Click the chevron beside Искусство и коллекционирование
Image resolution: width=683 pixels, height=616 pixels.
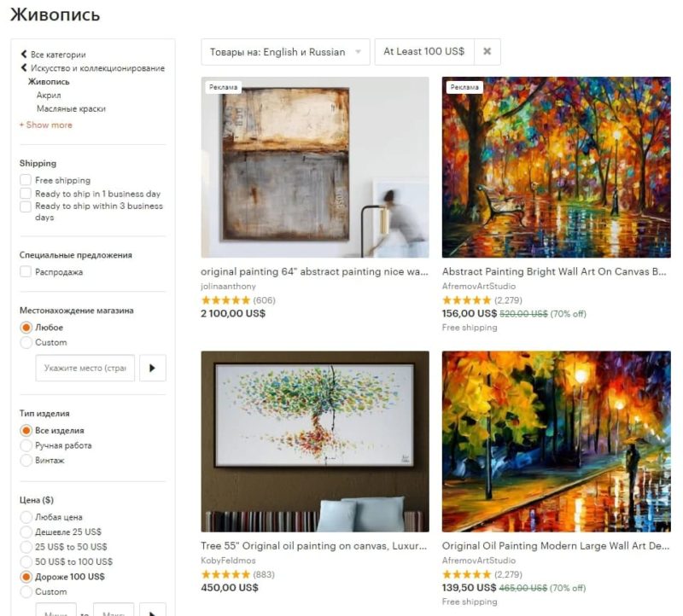click(x=24, y=68)
